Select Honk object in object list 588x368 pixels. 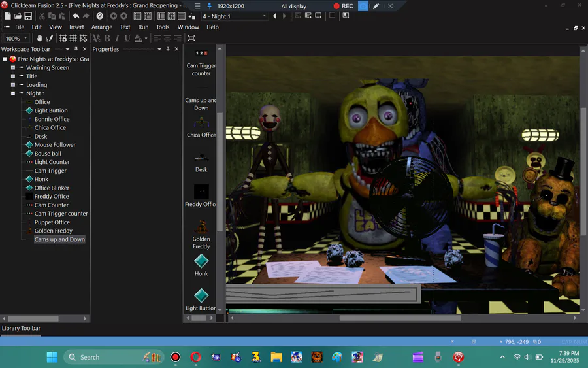(x=201, y=265)
